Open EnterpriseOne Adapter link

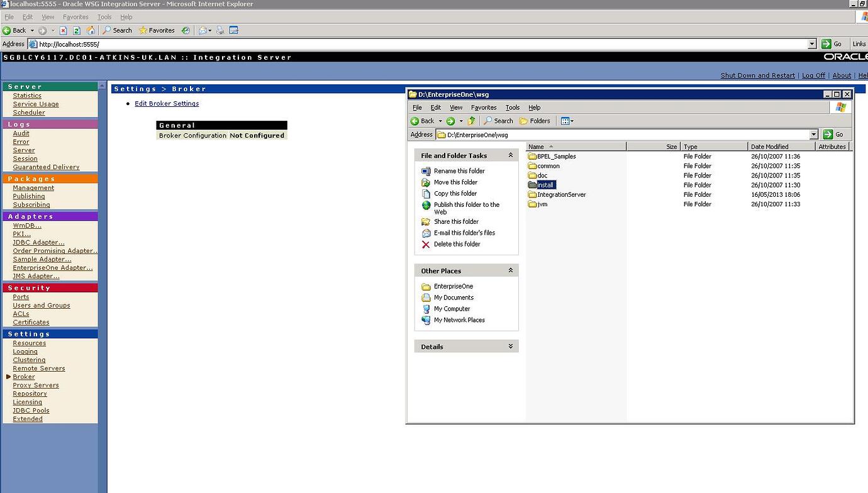pos(53,268)
